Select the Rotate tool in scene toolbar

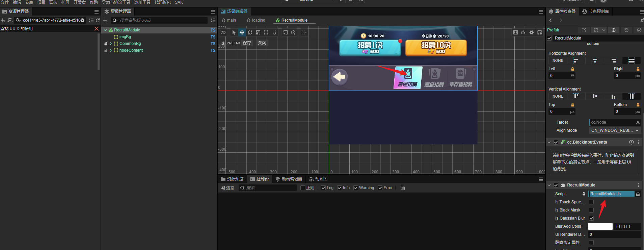click(x=250, y=32)
